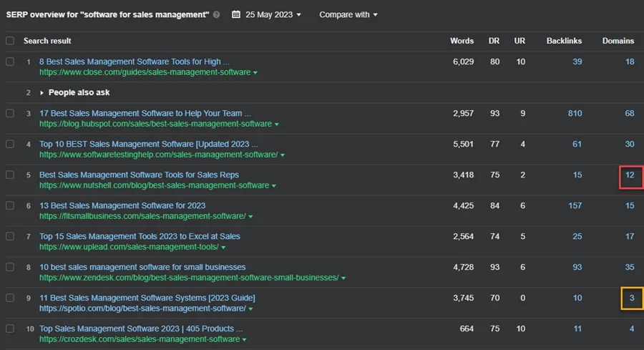Click the arrow after the fitsmallbusiness URL
This screenshot has width=644, height=350.
[x=250, y=217]
